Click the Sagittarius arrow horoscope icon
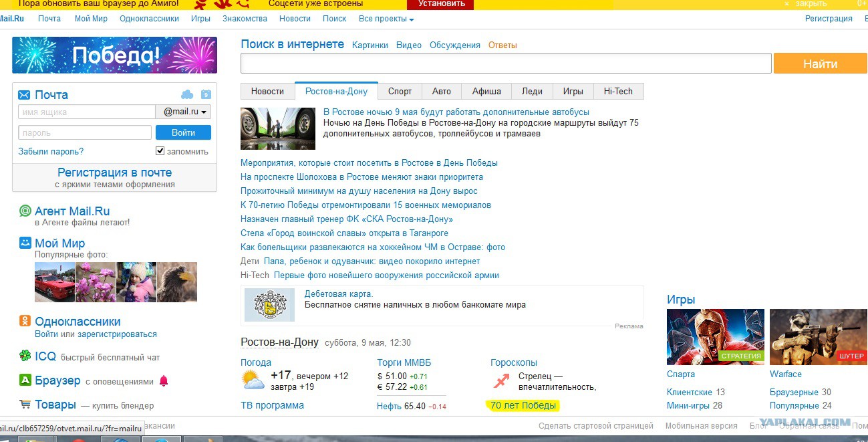 [x=501, y=380]
